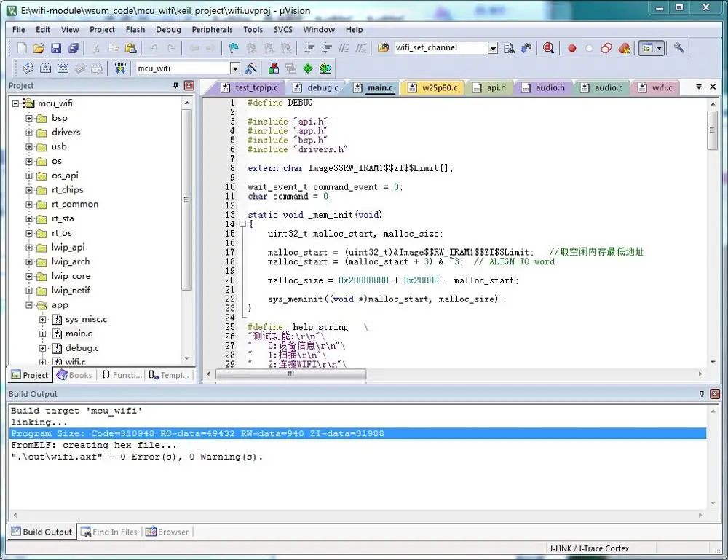Select the rt_chips folder in project tree
Viewport: 728px width, 560px height.
[67, 190]
